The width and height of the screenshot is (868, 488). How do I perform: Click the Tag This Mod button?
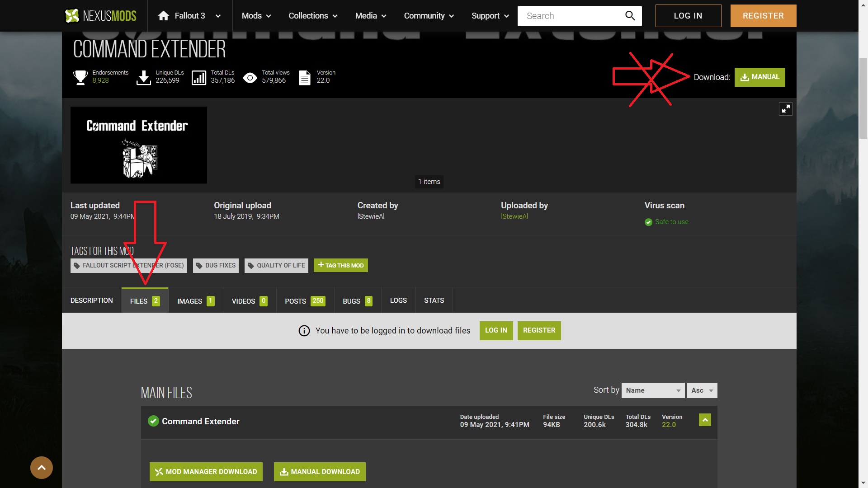coord(341,265)
